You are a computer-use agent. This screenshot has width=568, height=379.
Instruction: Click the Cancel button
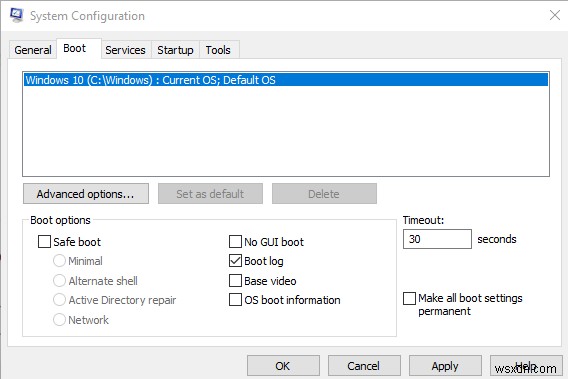(x=364, y=366)
